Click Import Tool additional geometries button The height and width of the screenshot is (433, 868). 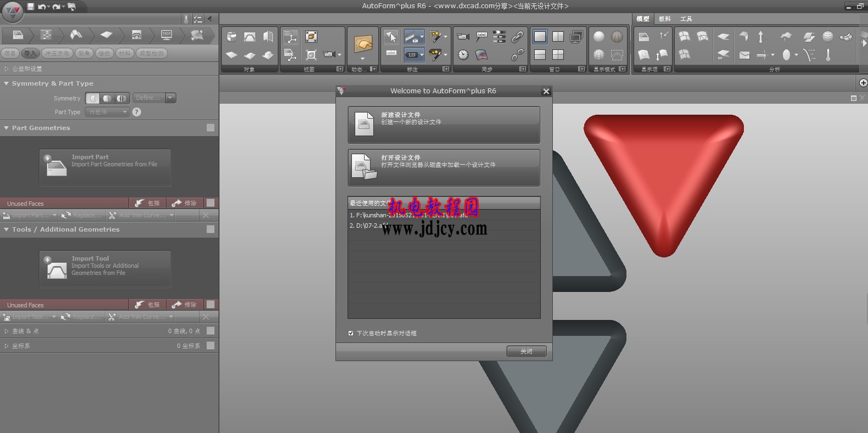[x=105, y=269]
